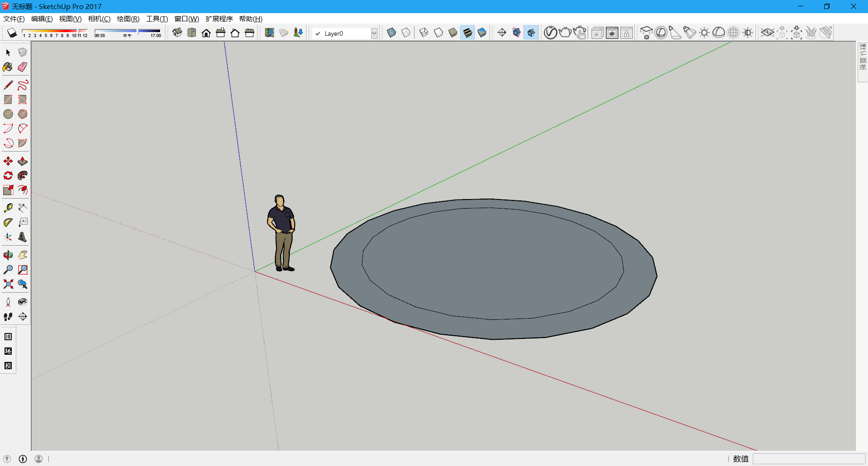Choose the Orbit camera tool
The height and width of the screenshot is (466, 868).
tap(8, 255)
